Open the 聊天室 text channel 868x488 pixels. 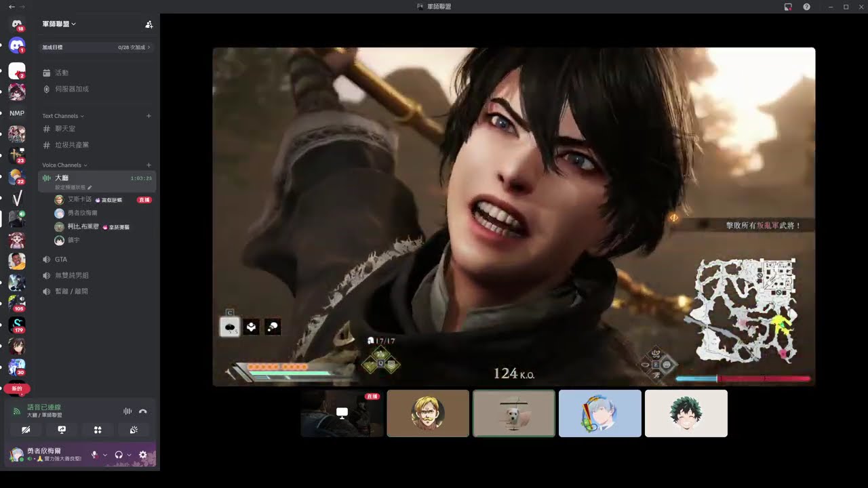[97, 129]
